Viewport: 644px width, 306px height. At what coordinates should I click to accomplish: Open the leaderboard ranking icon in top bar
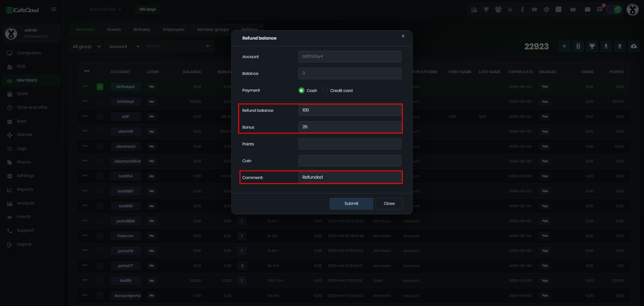[474, 9]
